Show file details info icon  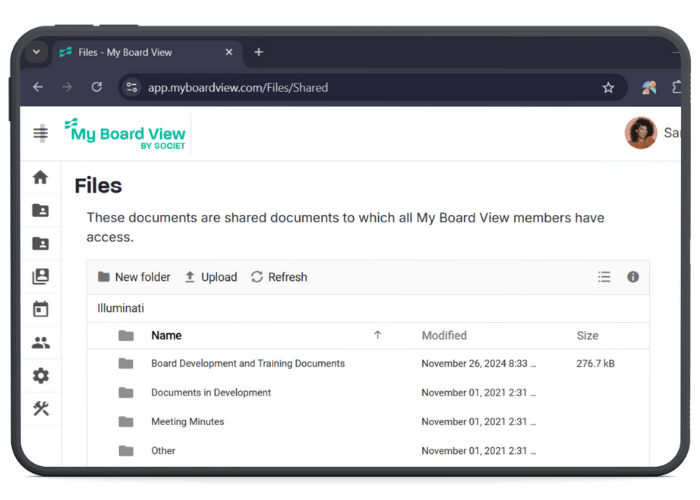click(633, 277)
